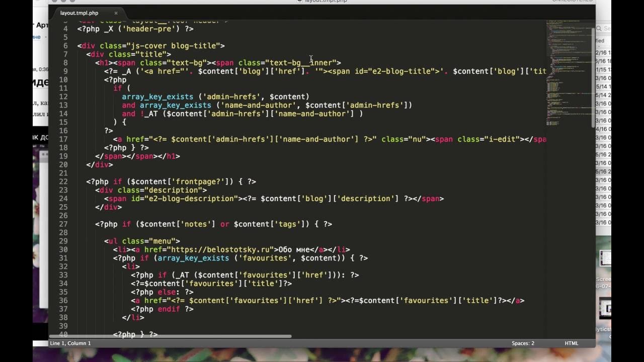Click the endif keyword on line 37
This screenshot has height=362, width=644.
pyautogui.click(x=169, y=309)
